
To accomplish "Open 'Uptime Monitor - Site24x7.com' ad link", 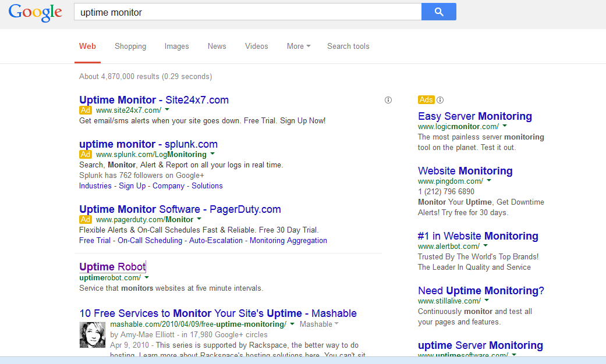I will click(x=154, y=100).
